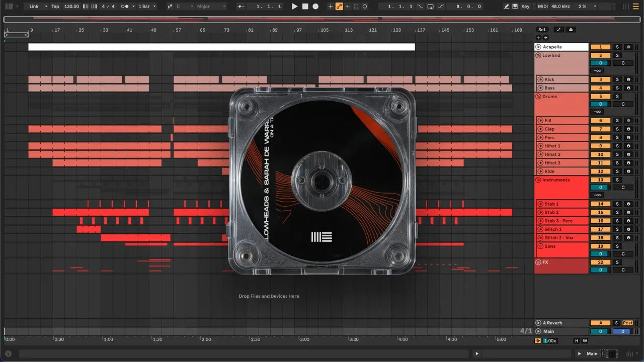The height and width of the screenshot is (362, 644).
Task: Click the play icon on Acapella track
Action: (539, 47)
